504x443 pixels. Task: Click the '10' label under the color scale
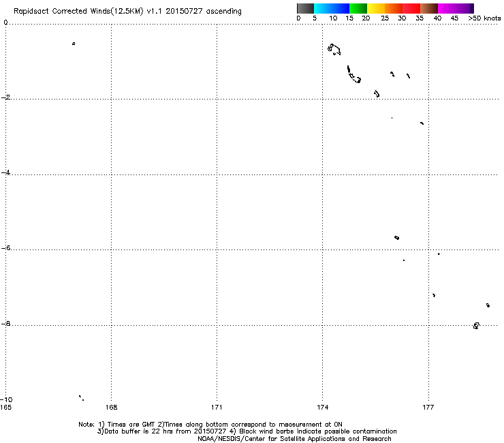[x=333, y=18]
